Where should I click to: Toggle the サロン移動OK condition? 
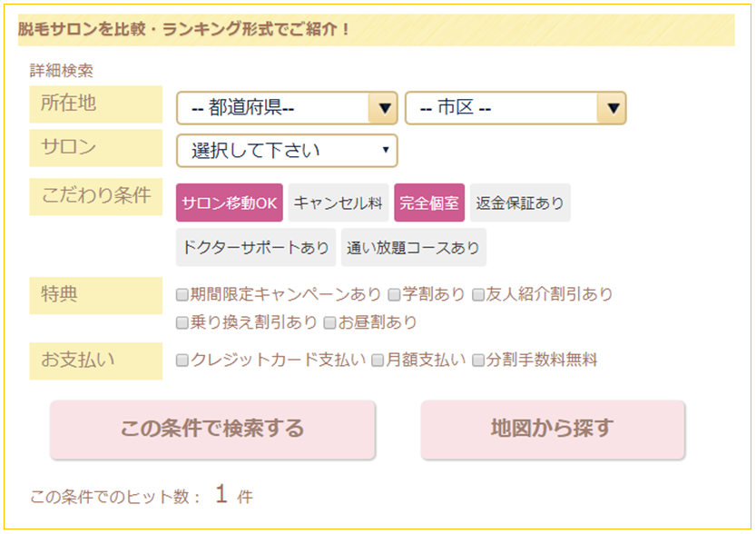230,203
